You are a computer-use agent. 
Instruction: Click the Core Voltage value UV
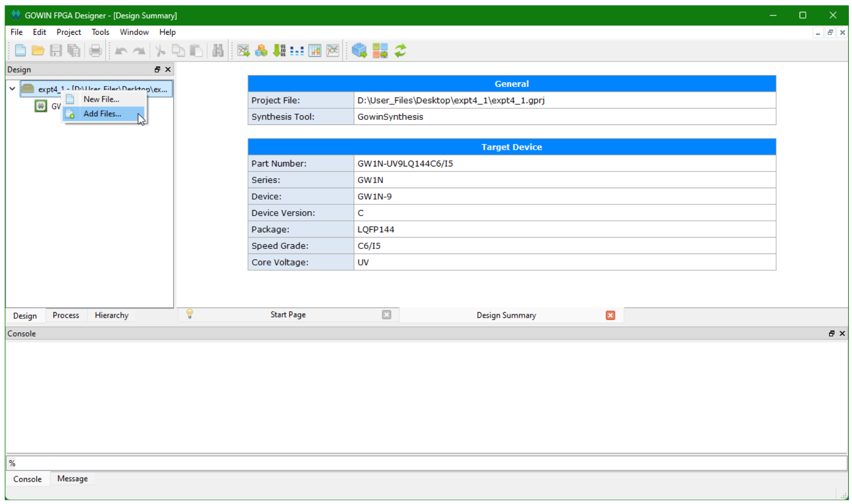(x=363, y=262)
